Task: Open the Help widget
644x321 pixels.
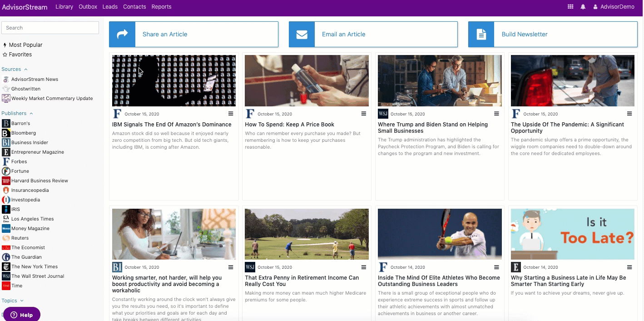Action: click(22, 315)
